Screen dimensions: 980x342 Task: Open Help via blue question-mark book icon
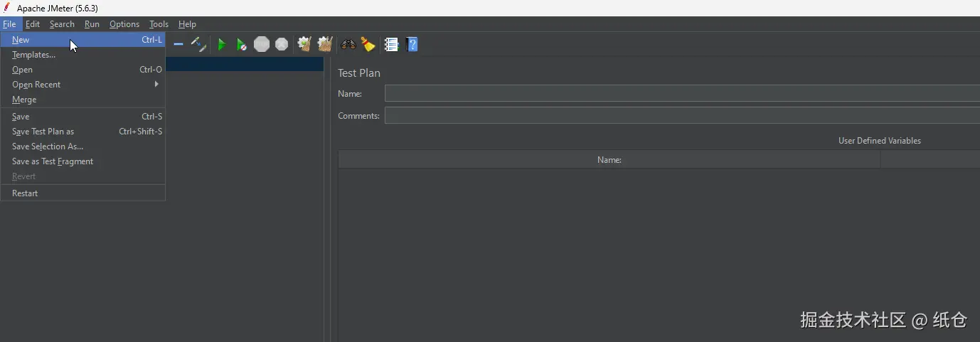(x=411, y=44)
